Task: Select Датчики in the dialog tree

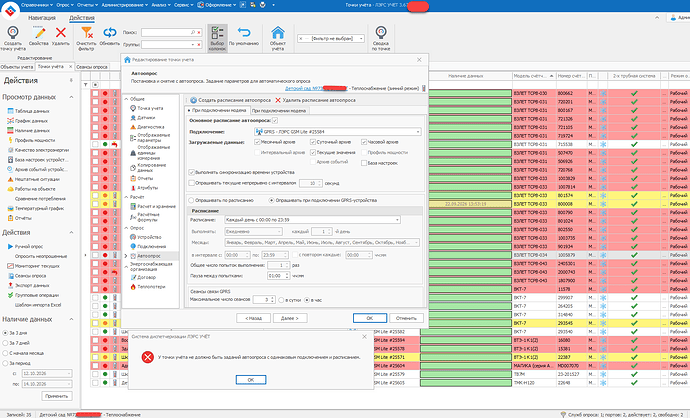Action: [146, 117]
